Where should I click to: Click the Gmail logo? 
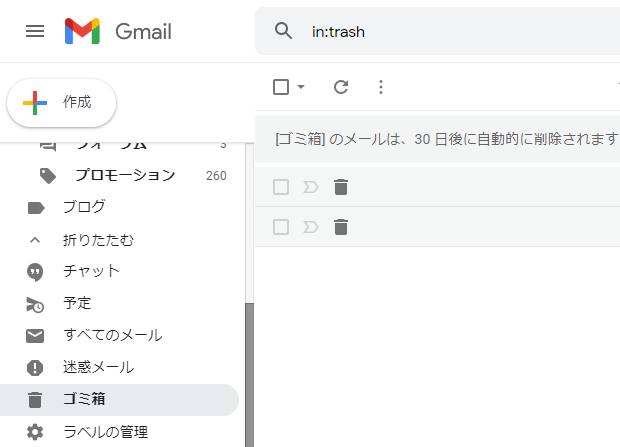coord(118,31)
